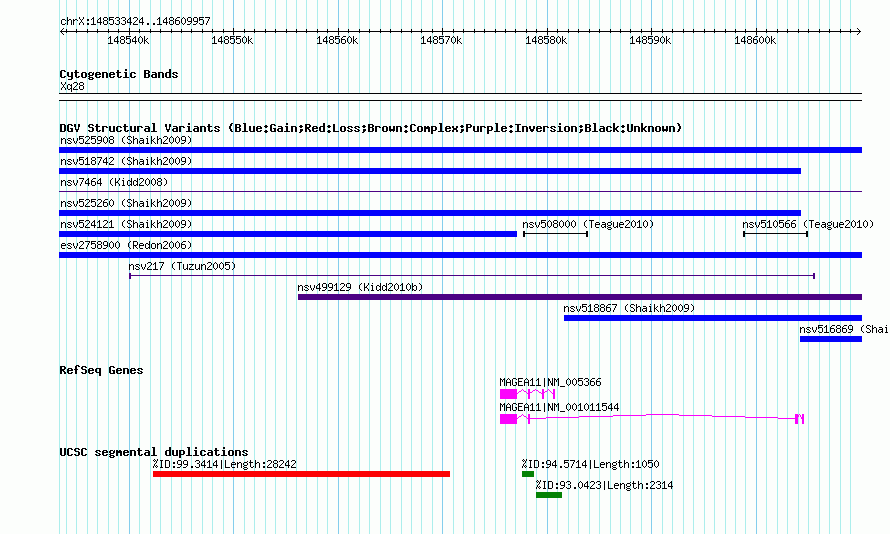Click the 148590k ruler tick label
This screenshot has width=890, height=534.
pyautogui.click(x=650, y=40)
